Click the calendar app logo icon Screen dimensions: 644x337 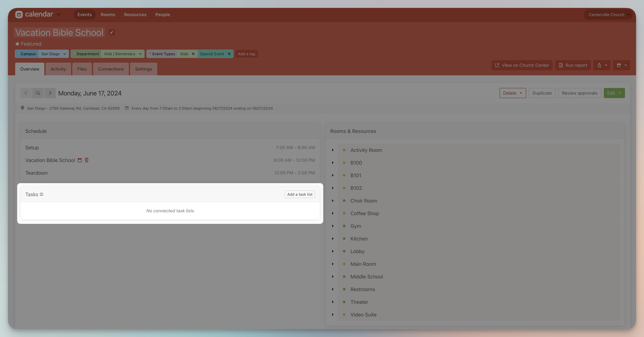click(19, 15)
